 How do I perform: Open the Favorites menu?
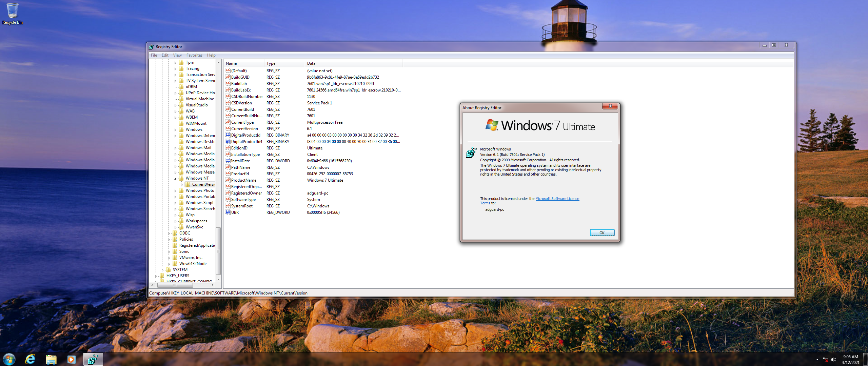point(194,55)
